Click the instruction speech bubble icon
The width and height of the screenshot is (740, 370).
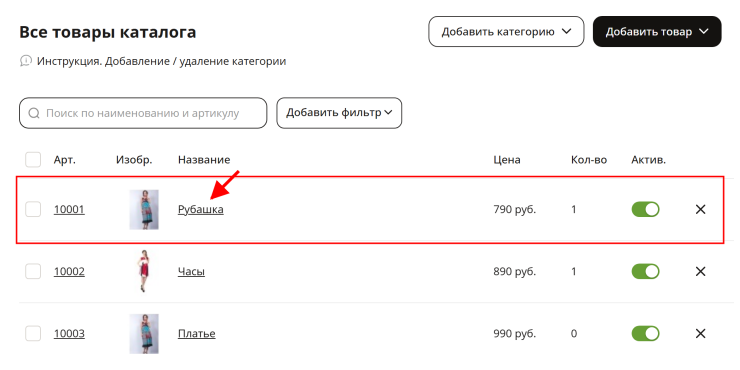[x=25, y=61]
